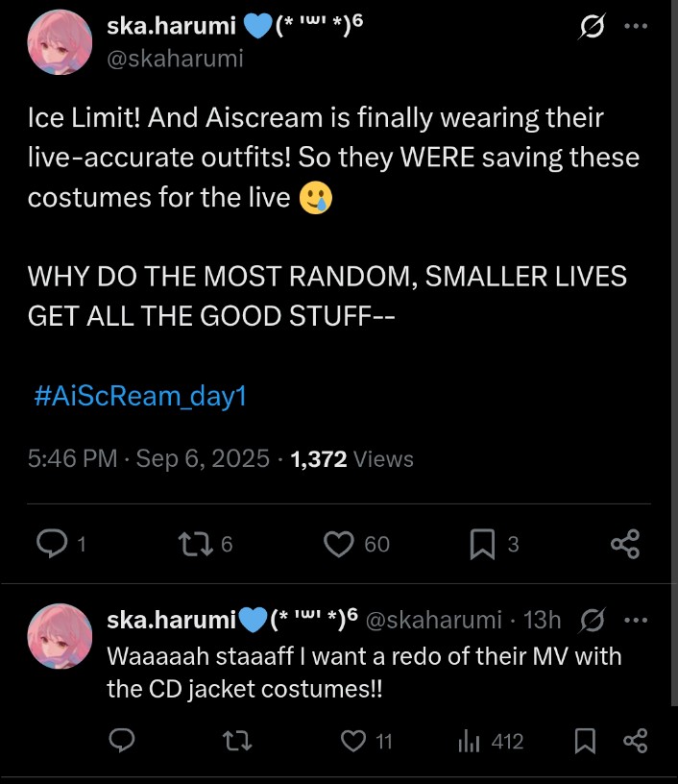Viewport: 678px width, 784px height.
Task: Reply to the CD jacket costumes comment
Action: coord(121,741)
